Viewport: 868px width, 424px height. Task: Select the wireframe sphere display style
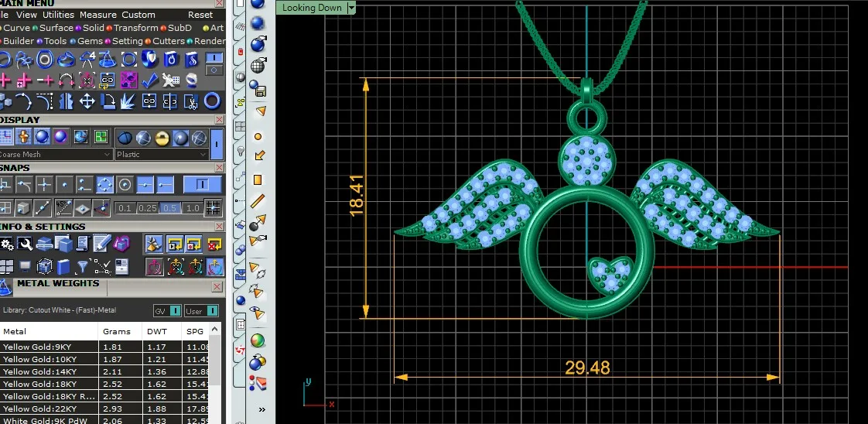point(199,137)
